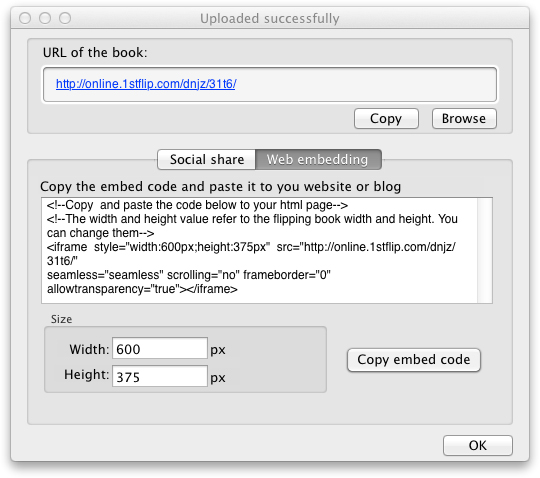540x478 pixels.
Task: Click the embed code's first comment line
Action: click(x=197, y=205)
